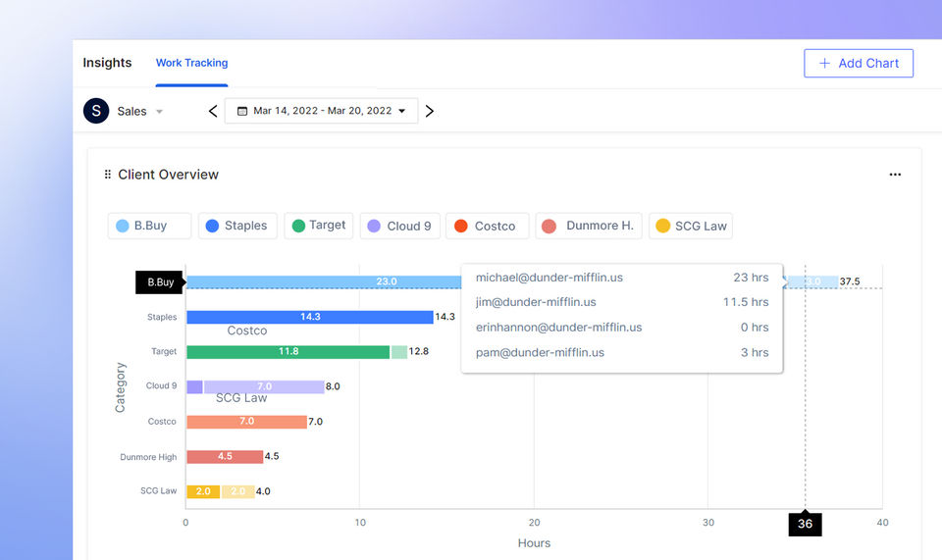The height and width of the screenshot is (560, 942).
Task: Expand the Sales team dropdown arrow
Action: [x=159, y=112]
